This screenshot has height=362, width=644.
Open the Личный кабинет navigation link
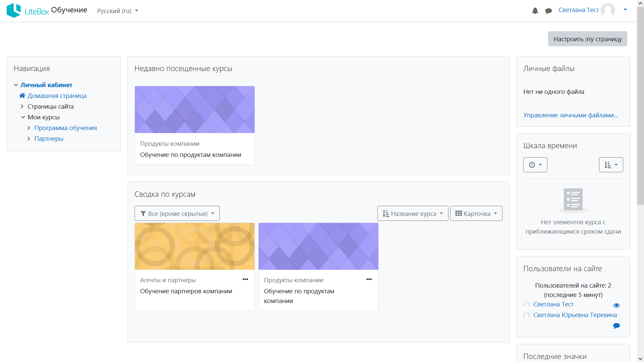pyautogui.click(x=46, y=85)
